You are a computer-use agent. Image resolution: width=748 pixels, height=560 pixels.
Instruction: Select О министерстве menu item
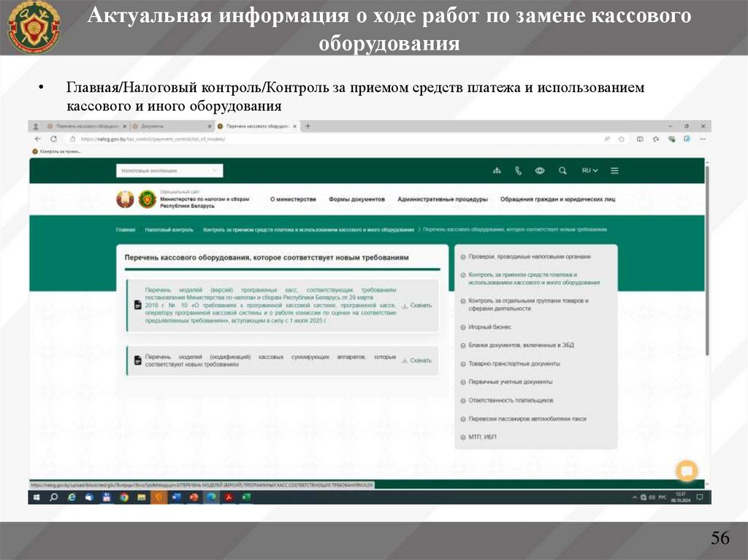point(293,199)
